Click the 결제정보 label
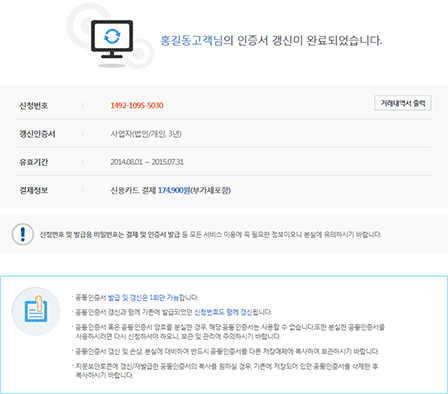 [x=34, y=190]
